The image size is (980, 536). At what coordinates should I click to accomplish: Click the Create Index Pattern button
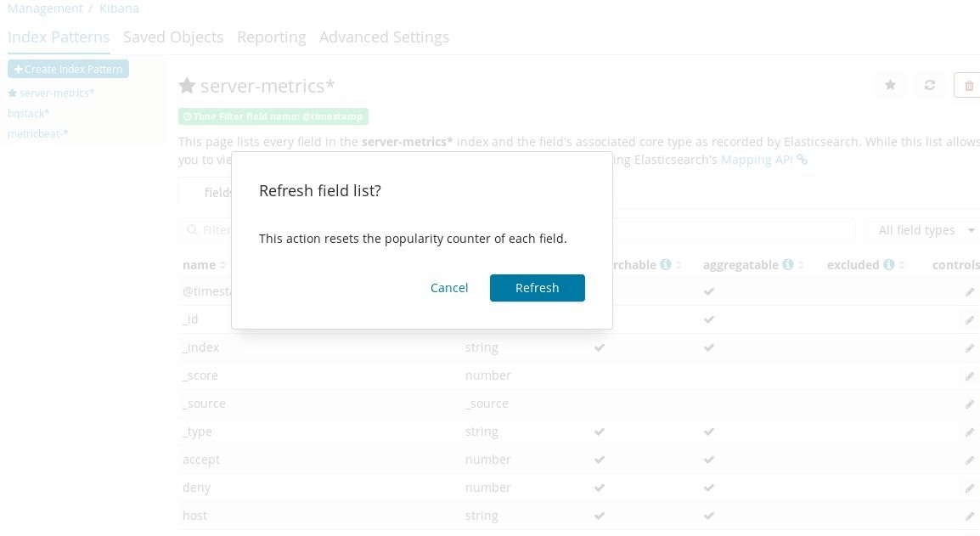[x=68, y=69]
